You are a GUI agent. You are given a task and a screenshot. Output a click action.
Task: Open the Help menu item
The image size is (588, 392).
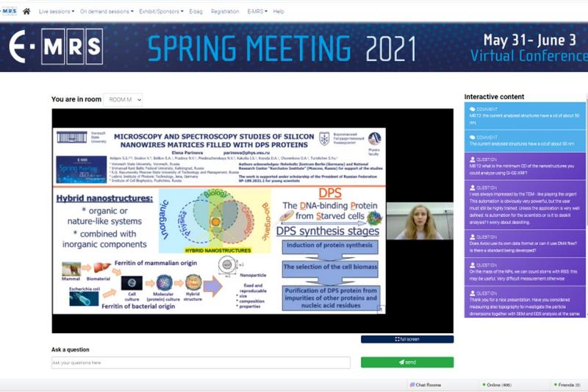(x=279, y=12)
